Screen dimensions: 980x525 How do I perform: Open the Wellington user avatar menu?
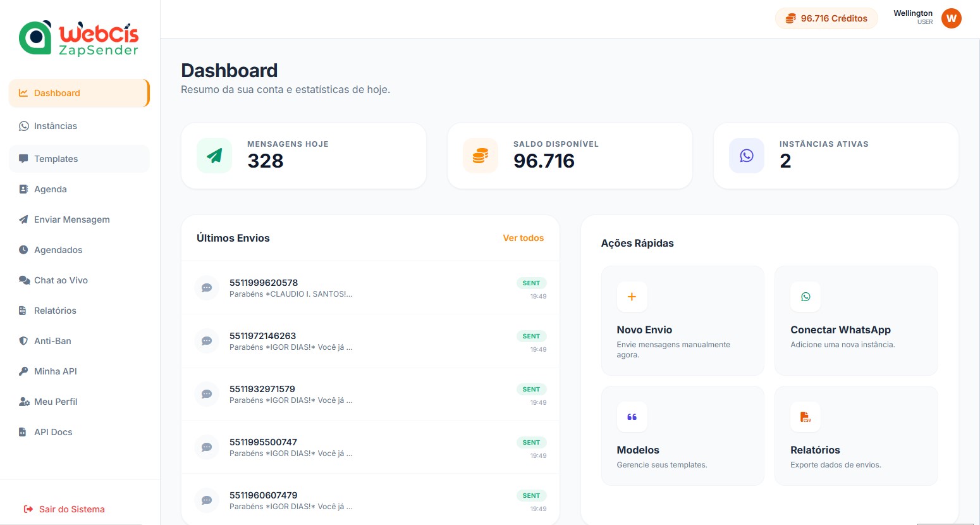[x=951, y=18]
